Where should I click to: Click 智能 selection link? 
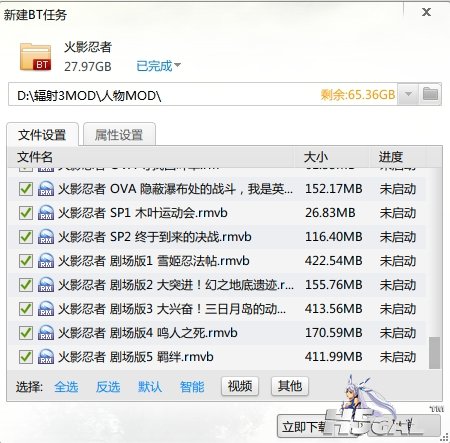(192, 387)
